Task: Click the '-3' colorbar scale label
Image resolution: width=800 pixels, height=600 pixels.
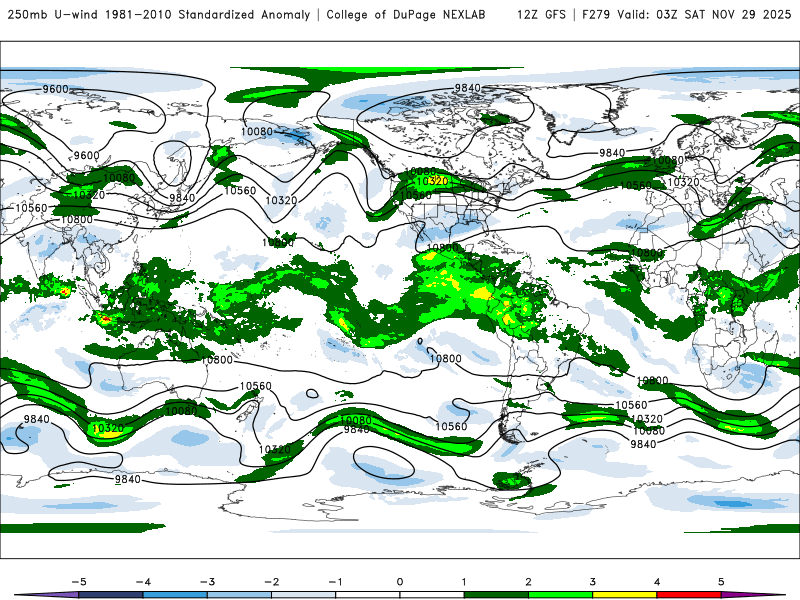Action: [x=207, y=582]
